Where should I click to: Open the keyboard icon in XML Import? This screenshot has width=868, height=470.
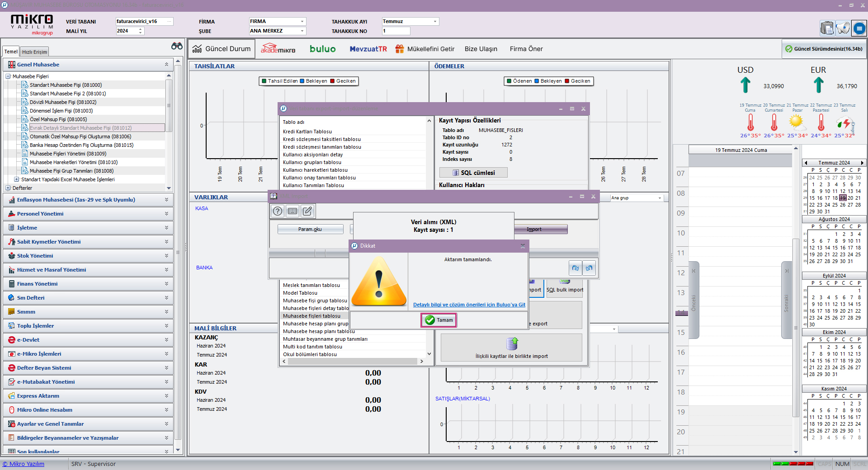292,211
